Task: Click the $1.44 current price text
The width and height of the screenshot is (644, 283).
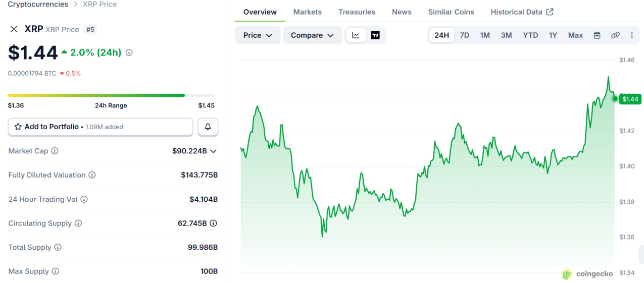Action: 32,52
